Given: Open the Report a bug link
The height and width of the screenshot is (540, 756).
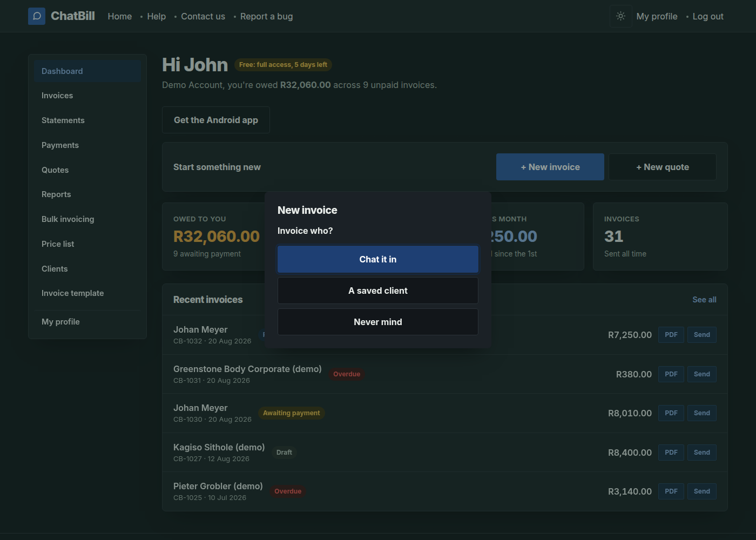Looking at the screenshot, I should [x=267, y=16].
